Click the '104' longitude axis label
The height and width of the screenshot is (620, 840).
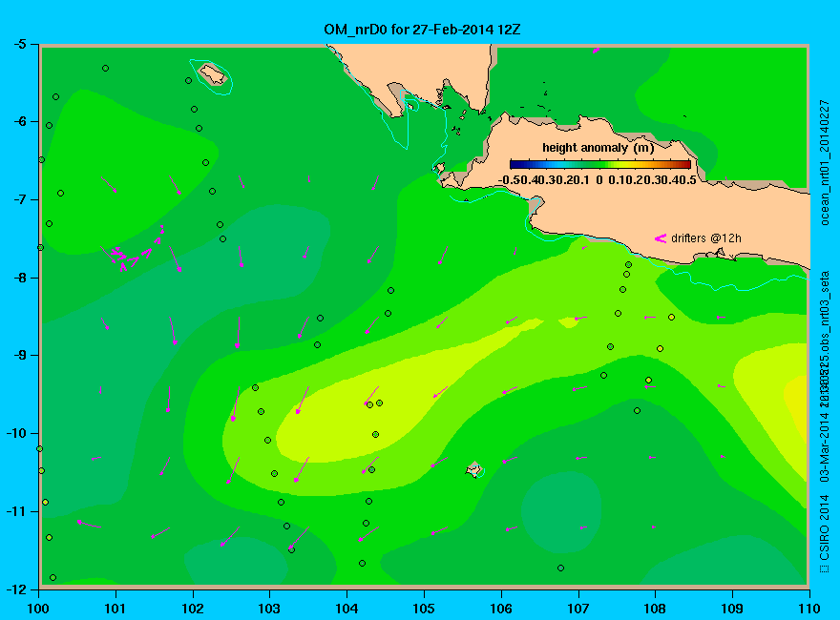click(346, 609)
